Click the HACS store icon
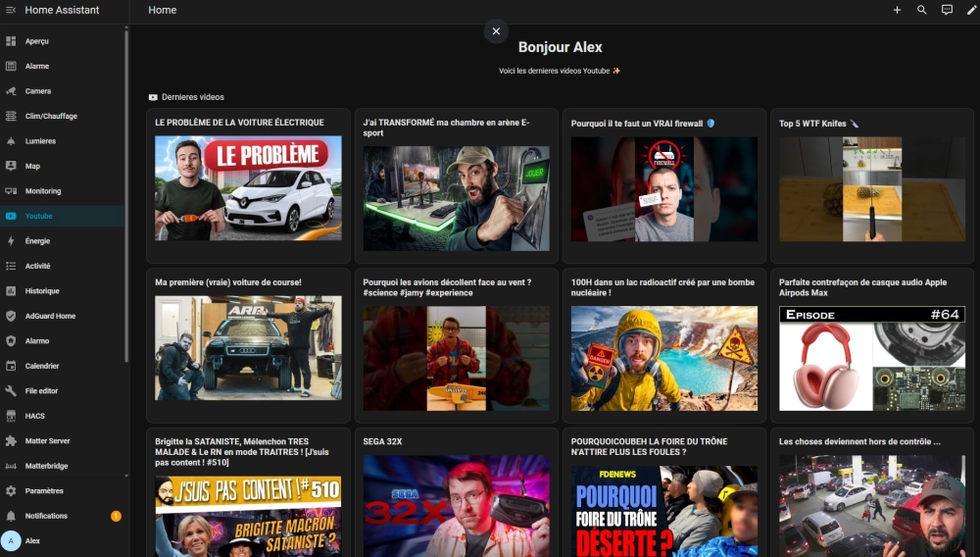 11,417
